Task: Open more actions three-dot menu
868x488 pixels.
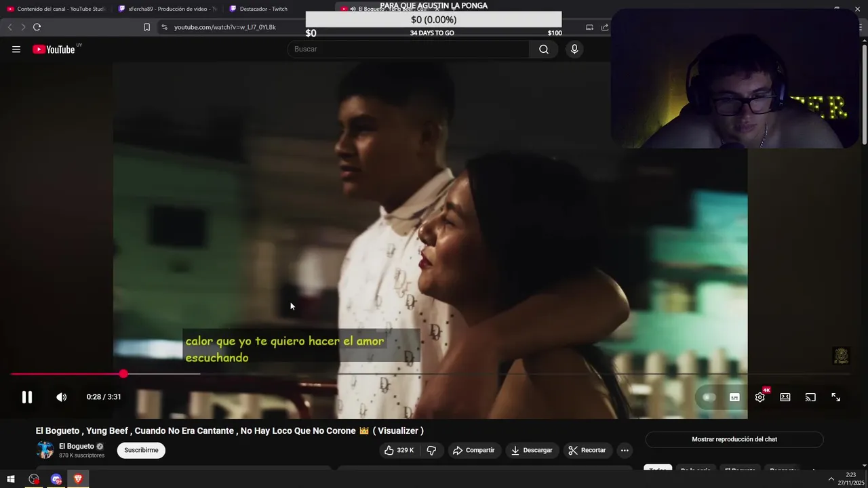Action: click(x=625, y=450)
